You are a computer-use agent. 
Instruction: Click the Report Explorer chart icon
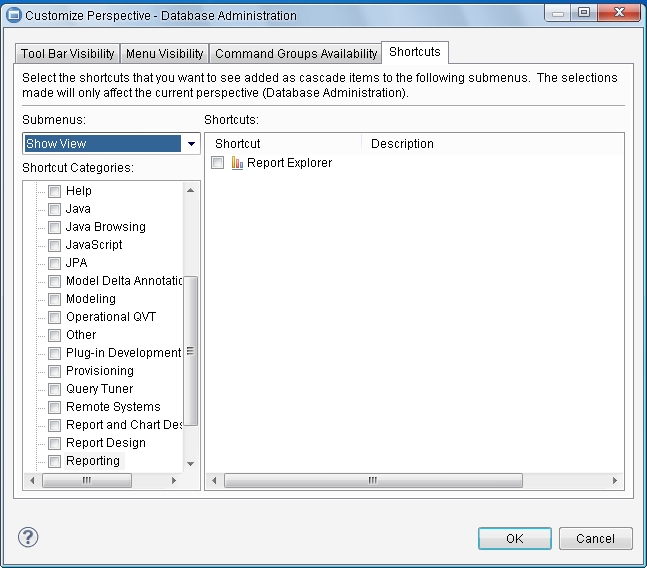point(237,163)
